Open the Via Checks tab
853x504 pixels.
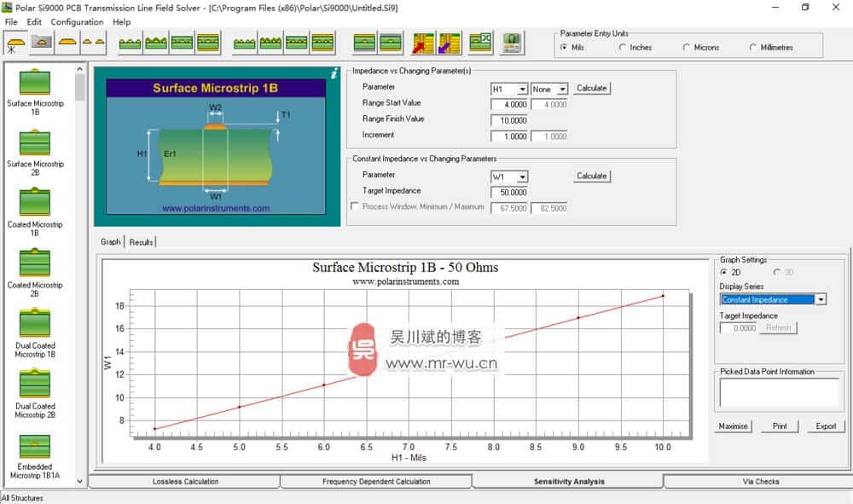(760, 482)
